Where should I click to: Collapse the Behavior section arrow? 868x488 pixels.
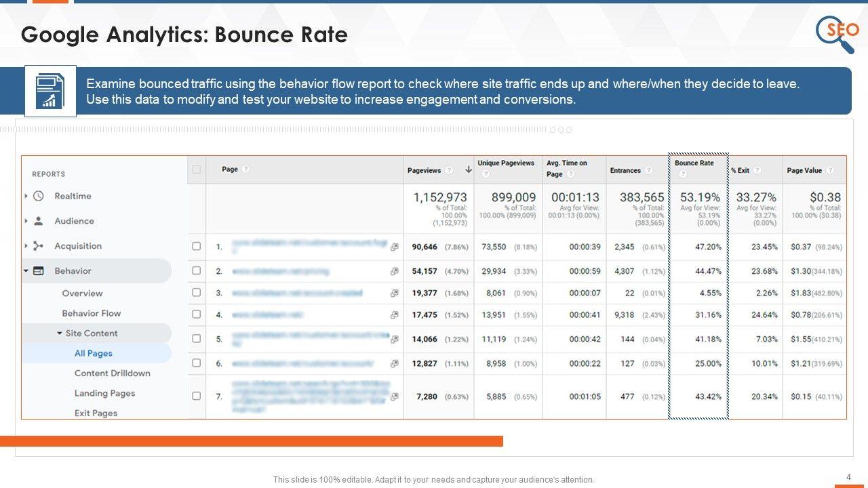[26, 271]
